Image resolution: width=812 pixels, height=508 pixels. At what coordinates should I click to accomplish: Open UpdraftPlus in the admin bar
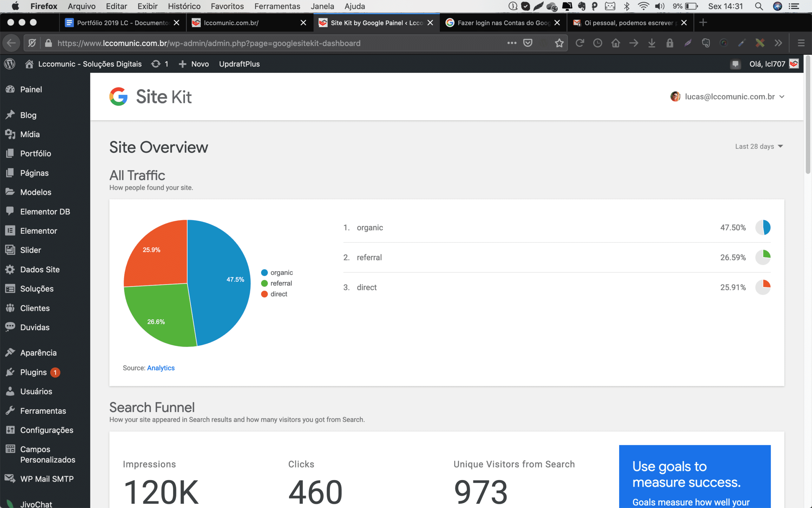[x=239, y=64]
